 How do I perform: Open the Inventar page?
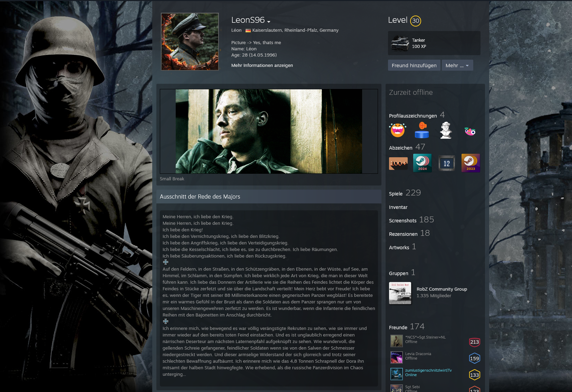click(398, 207)
